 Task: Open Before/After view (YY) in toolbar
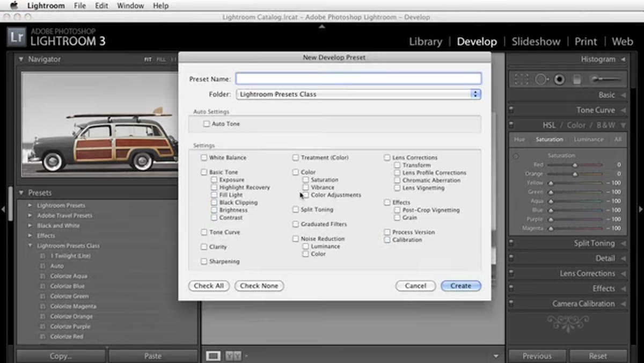233,355
